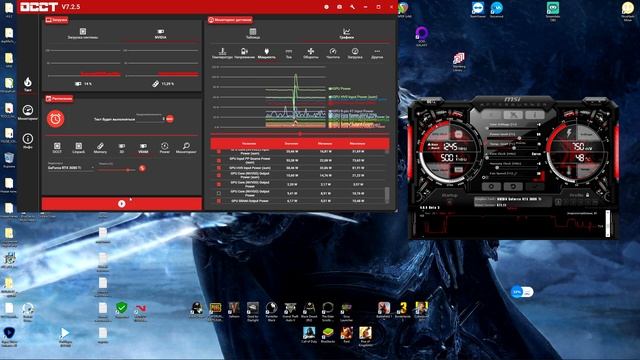Show power sensors in OCCT graph
This screenshot has width=640, height=360.
pos(267,53)
